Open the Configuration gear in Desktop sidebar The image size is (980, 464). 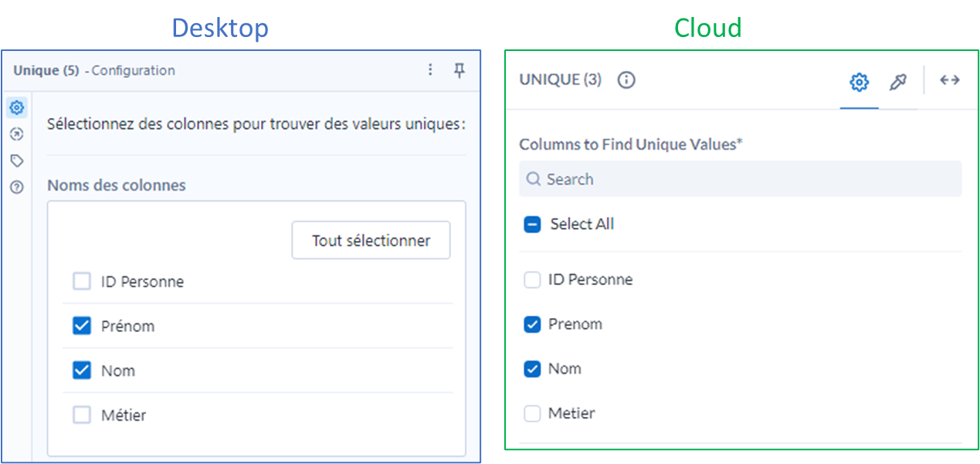[16, 107]
